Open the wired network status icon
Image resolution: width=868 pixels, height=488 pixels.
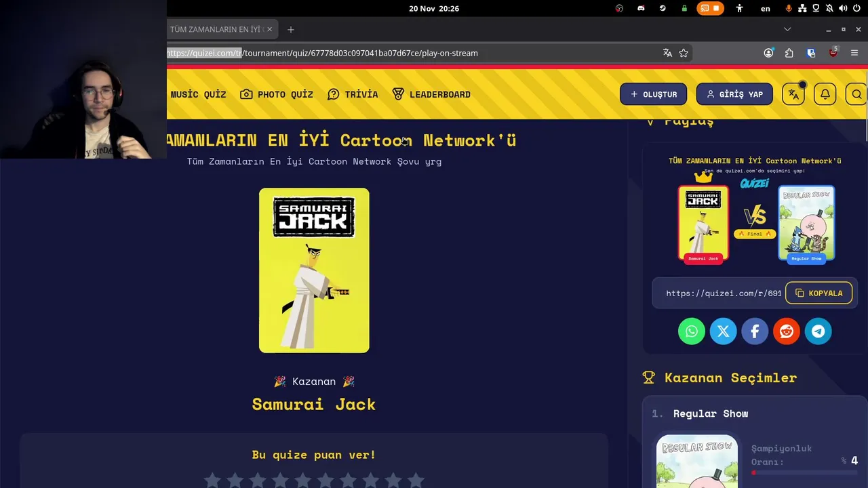click(802, 8)
